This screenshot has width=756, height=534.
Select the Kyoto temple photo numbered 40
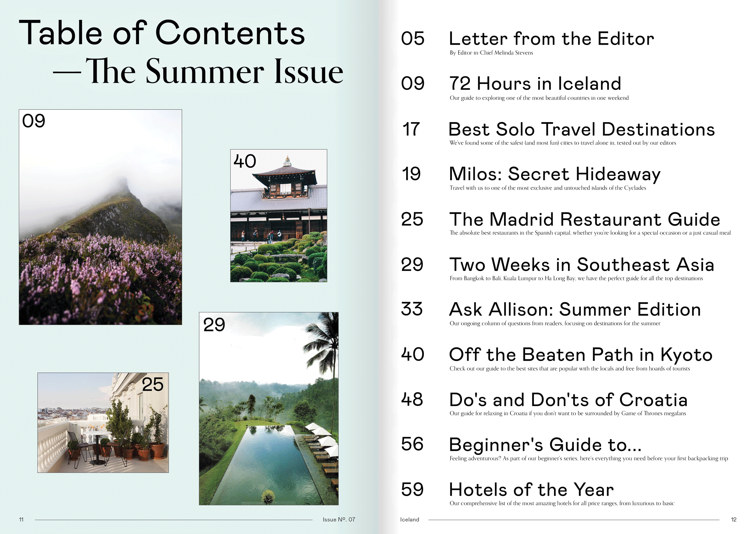279,216
